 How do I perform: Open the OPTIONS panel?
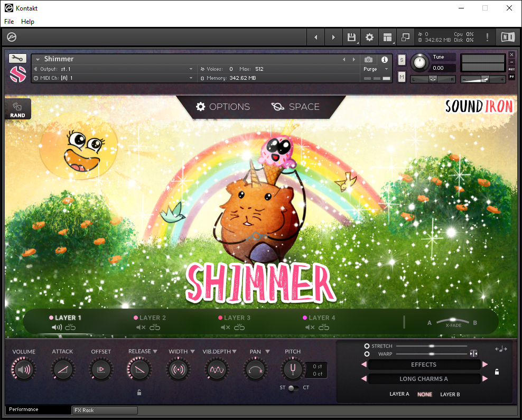pyautogui.click(x=223, y=107)
